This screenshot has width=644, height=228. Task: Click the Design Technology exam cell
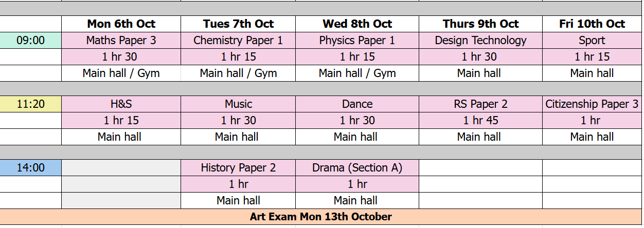pyautogui.click(x=480, y=41)
